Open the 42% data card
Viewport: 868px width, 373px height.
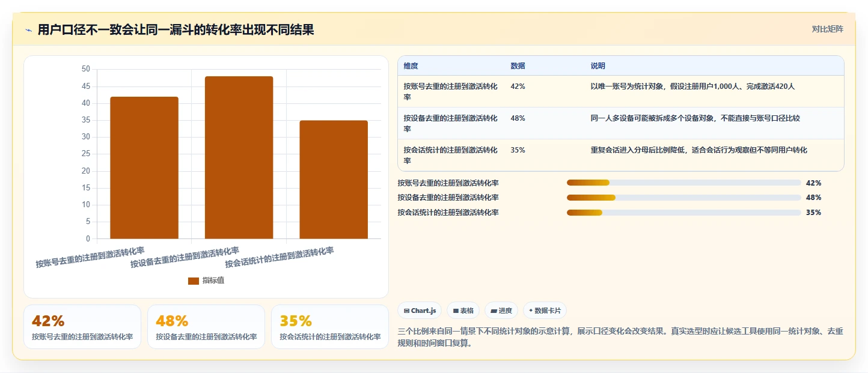click(82, 327)
